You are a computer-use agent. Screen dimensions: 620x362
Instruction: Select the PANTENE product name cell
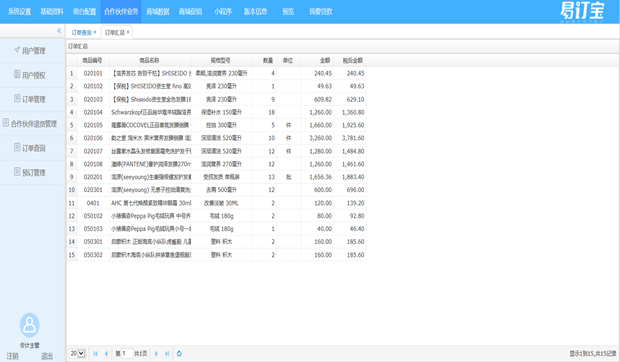151,164
